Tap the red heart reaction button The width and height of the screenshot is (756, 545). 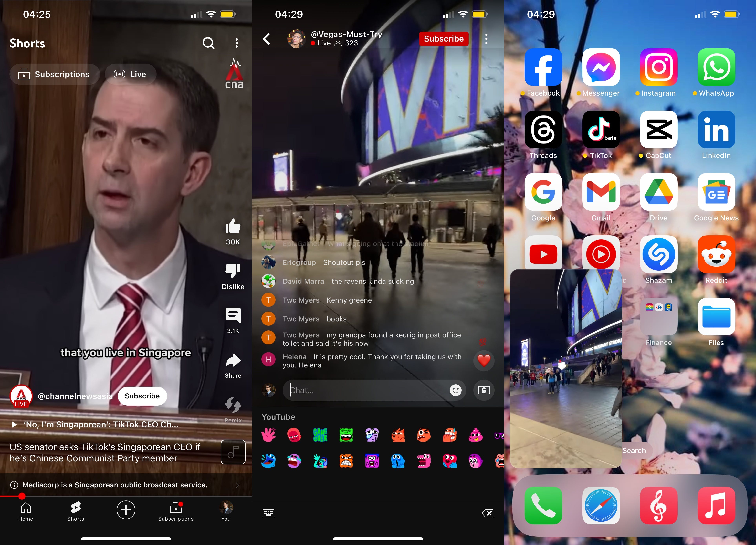(484, 360)
